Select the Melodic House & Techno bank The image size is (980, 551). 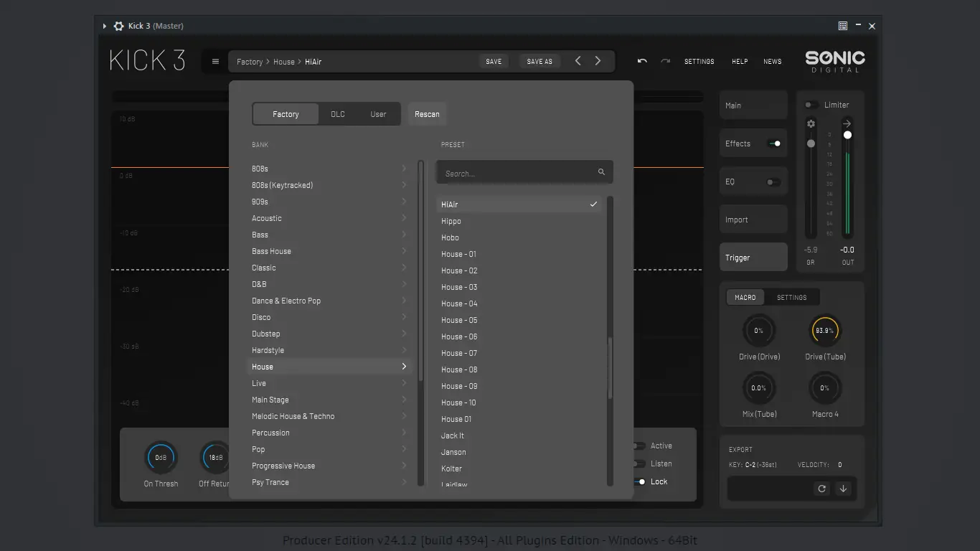coord(330,416)
